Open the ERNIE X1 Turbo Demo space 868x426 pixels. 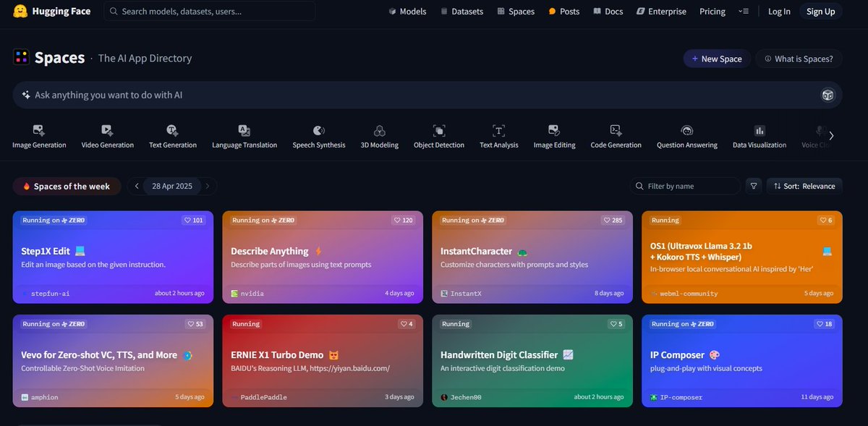[323, 361]
